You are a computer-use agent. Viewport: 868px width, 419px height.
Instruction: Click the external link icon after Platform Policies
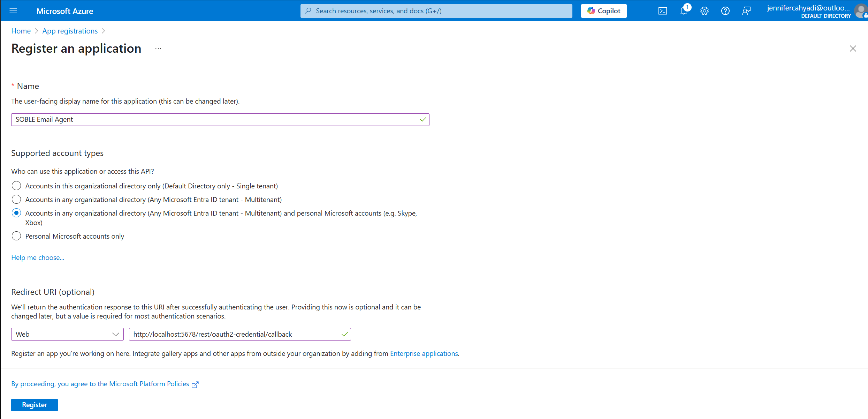[195, 384]
